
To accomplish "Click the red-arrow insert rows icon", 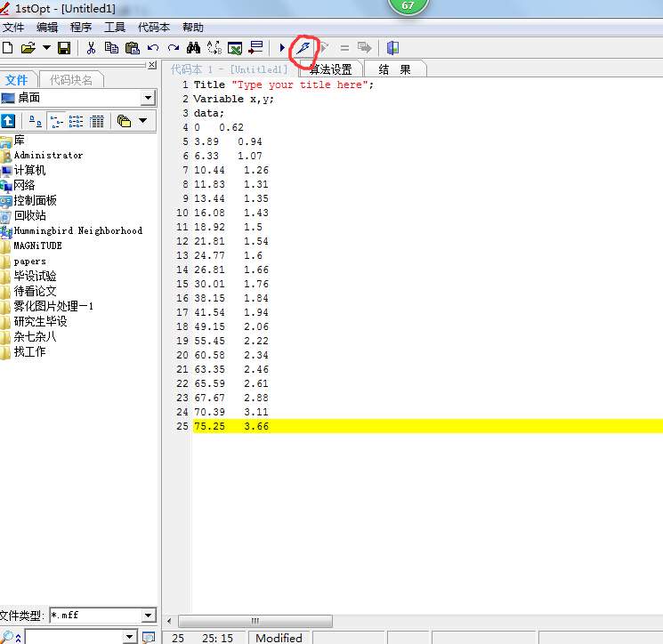I will [x=255, y=48].
